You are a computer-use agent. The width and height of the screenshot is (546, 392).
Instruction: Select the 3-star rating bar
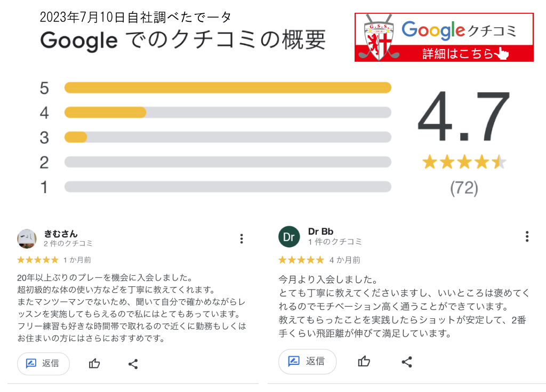click(228, 138)
